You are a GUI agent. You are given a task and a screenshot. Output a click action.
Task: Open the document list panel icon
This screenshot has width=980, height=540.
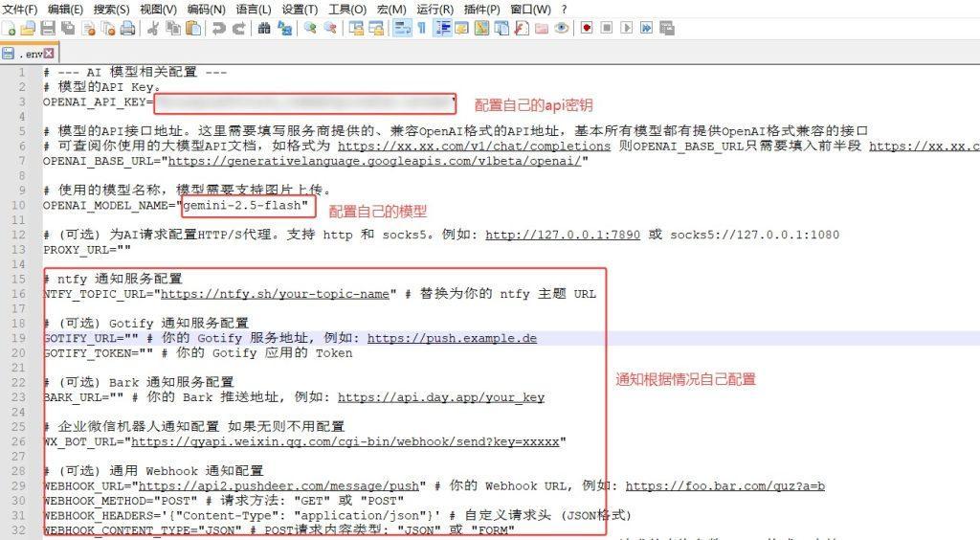coord(501,28)
